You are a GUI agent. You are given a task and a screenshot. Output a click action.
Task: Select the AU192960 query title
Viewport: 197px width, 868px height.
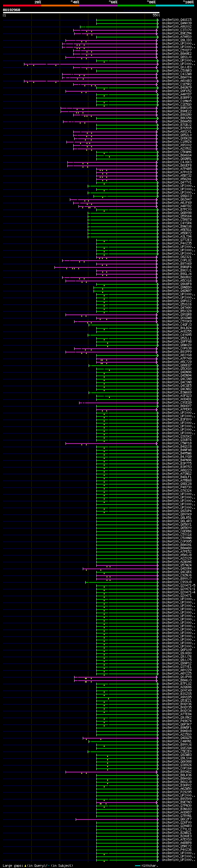point(11,10)
